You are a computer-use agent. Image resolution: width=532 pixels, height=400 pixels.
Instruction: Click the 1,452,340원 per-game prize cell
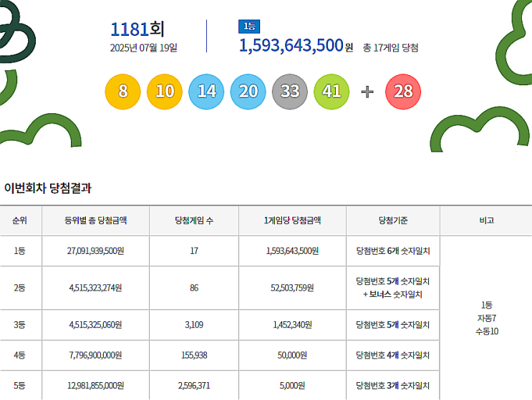(x=292, y=325)
